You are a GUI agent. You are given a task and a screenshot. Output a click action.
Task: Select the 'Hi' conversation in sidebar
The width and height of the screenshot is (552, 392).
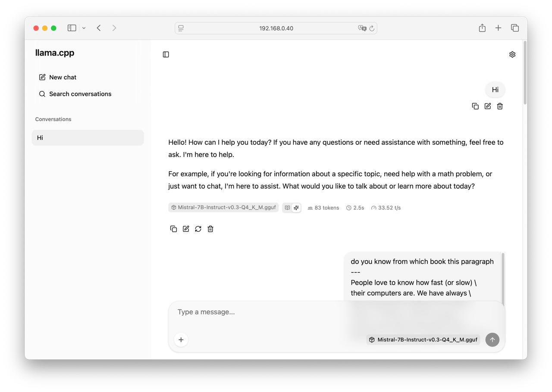click(88, 138)
